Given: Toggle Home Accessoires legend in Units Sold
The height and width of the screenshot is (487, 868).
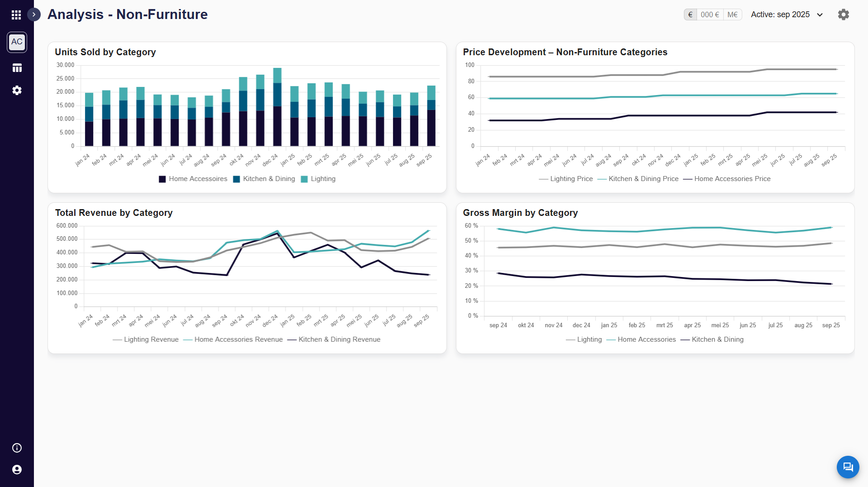Looking at the screenshot, I should click(x=193, y=179).
